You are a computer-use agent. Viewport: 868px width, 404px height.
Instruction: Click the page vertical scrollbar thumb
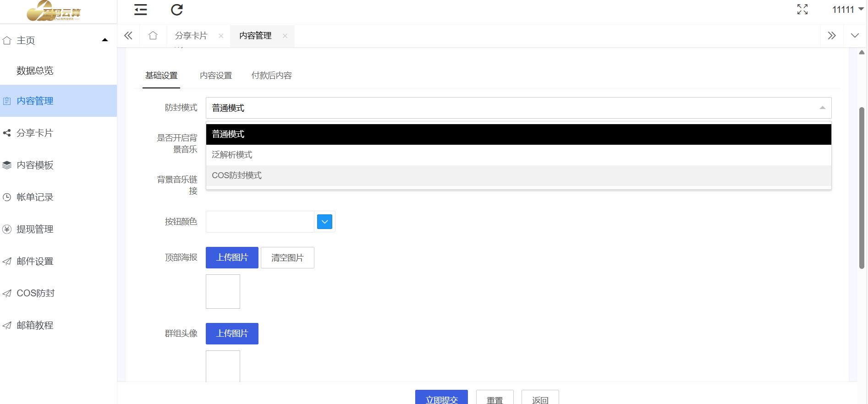[862, 188]
